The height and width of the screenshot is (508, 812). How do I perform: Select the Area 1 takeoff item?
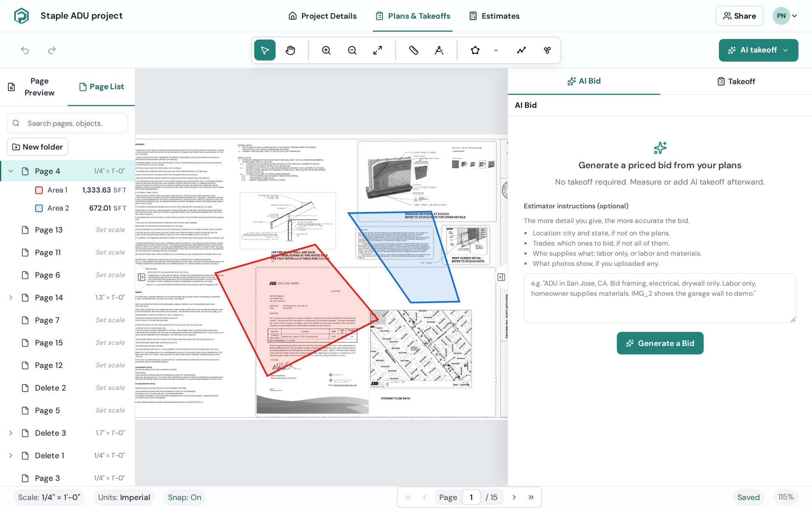tap(67, 190)
